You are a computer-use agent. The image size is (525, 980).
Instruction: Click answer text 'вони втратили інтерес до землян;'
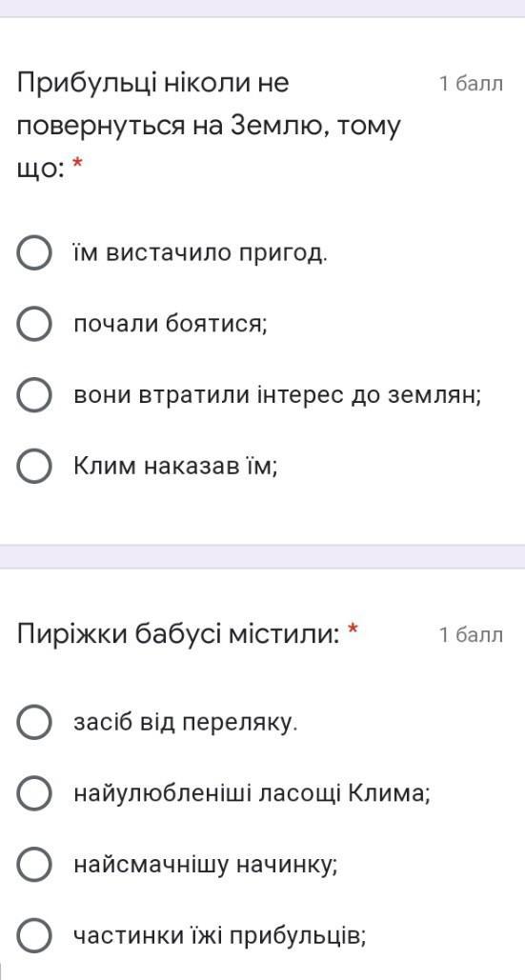(277, 395)
